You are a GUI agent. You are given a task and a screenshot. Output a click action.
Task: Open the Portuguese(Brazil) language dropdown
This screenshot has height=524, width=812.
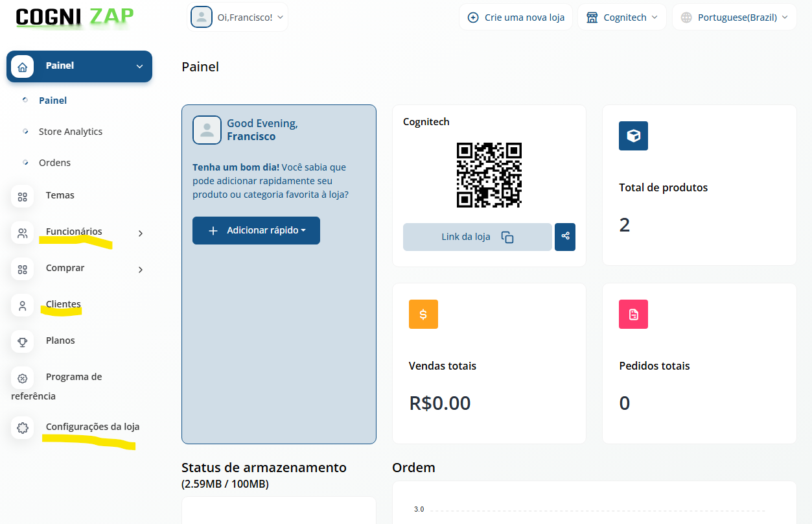[734, 18]
